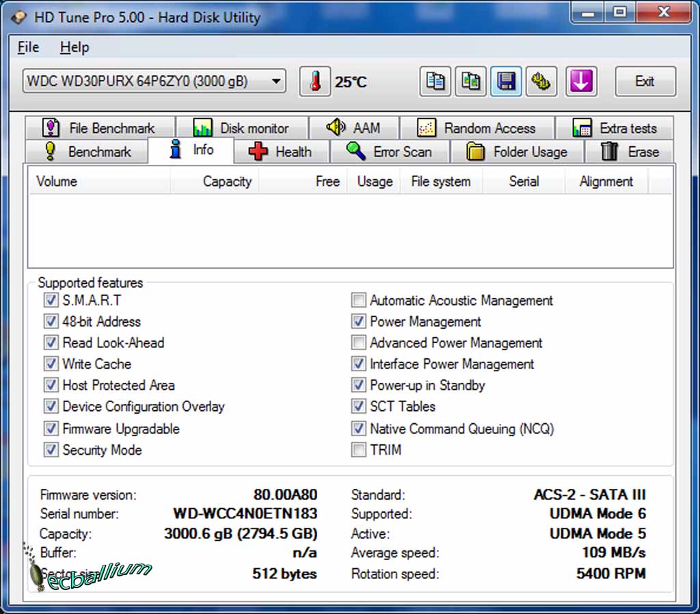The image size is (700, 614).
Task: Open the Help menu
Action: tap(75, 47)
